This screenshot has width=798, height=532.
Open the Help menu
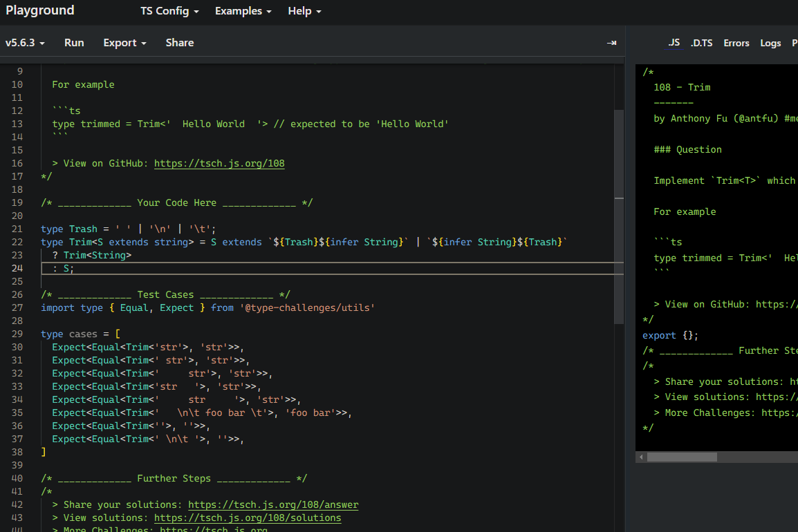click(x=304, y=11)
